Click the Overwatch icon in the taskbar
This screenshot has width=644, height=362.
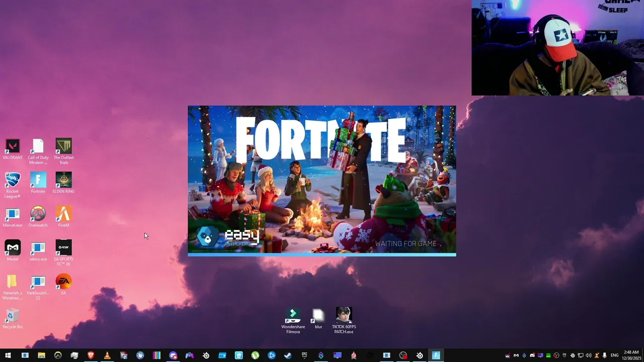click(x=58, y=355)
